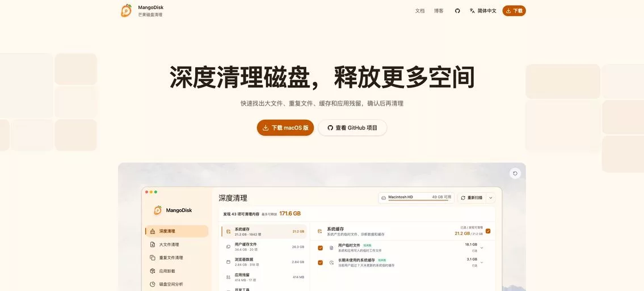Viewport: 644px width, 291px height.
Task: Click the 下载 macOS 版 button
Action: click(x=285, y=127)
